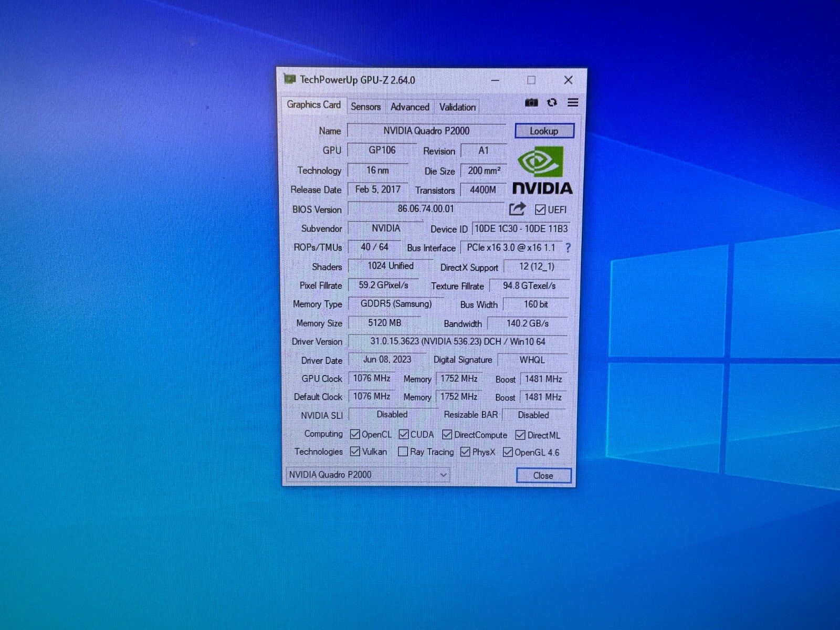Click the NVIDIA vendor logo
The image size is (840, 630).
[x=542, y=171]
